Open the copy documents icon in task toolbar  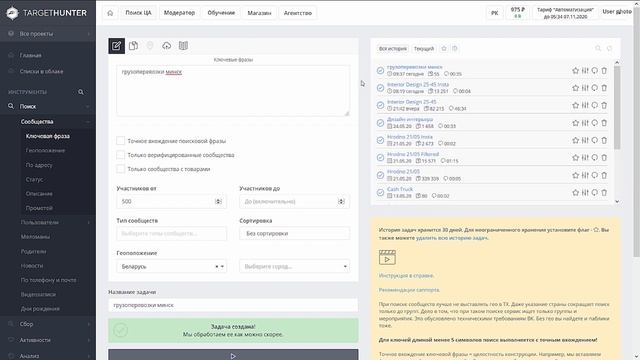point(133,46)
